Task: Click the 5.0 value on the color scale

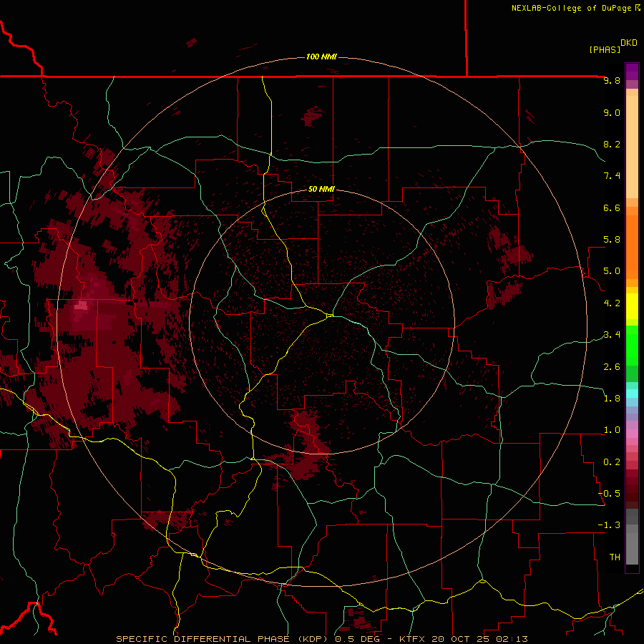Action: pos(612,271)
